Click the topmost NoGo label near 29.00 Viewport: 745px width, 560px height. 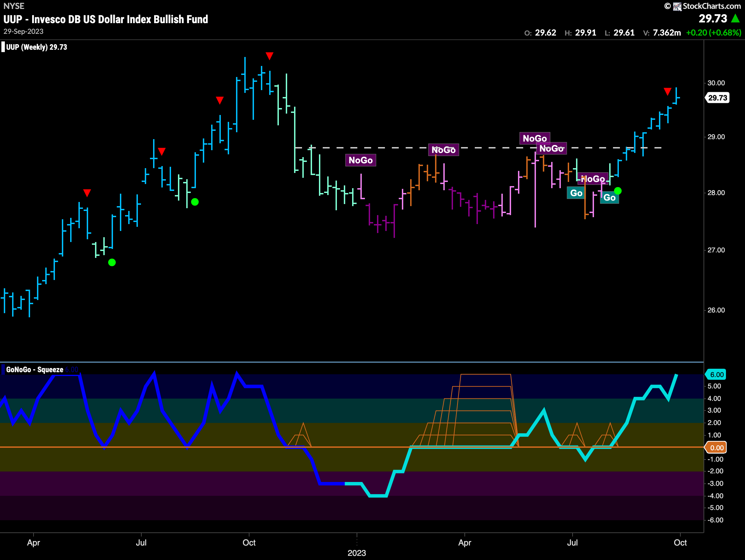(535, 138)
